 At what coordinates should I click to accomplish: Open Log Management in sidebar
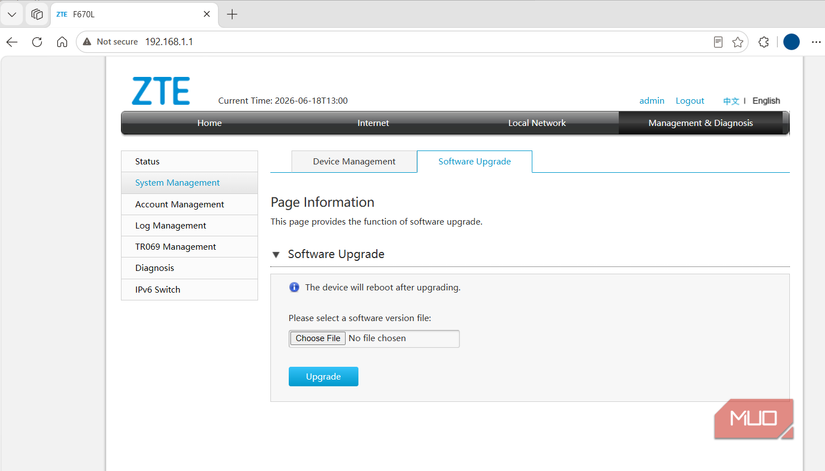click(189, 225)
